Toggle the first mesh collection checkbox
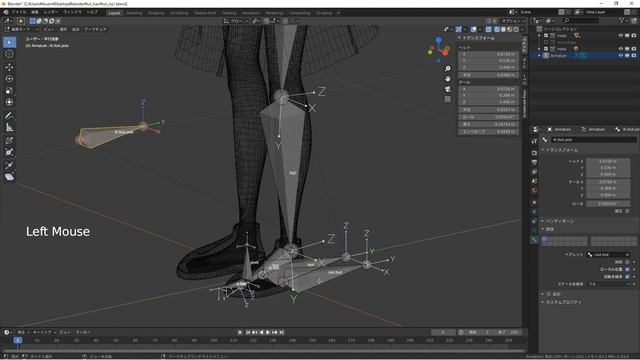Viewport: 640px width, 360px height. click(x=546, y=36)
